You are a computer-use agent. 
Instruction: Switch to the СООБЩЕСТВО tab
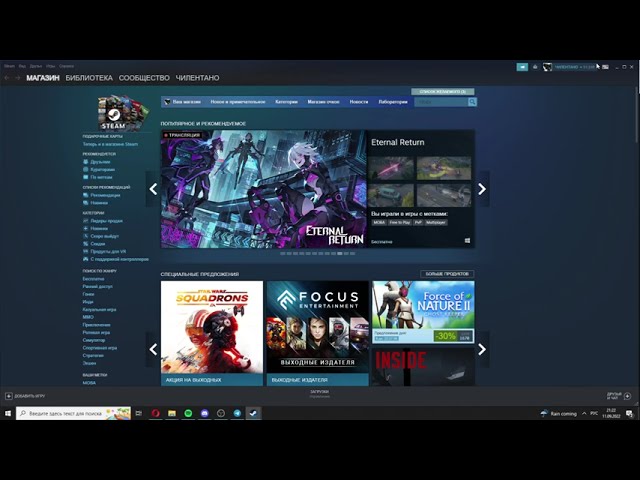(144, 78)
